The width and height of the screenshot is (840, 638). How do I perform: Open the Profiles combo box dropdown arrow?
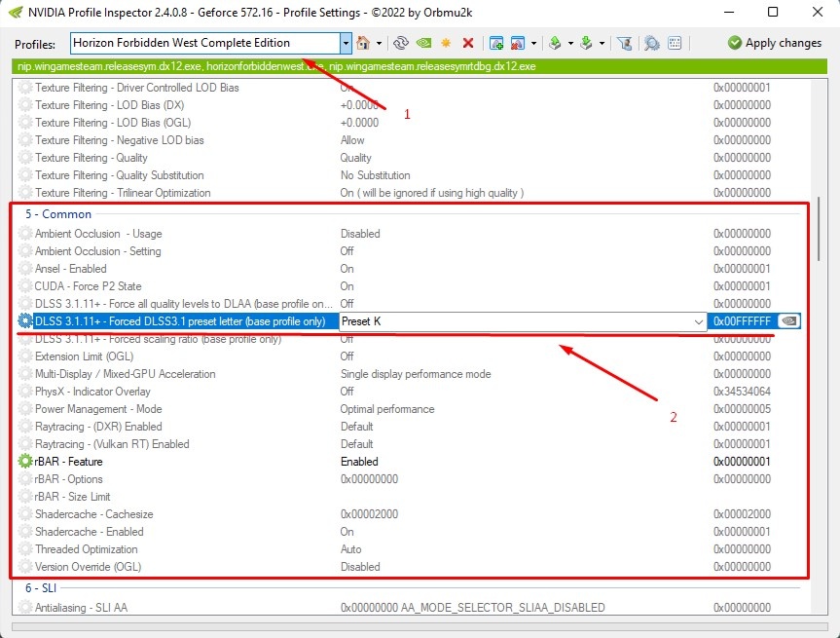(x=347, y=43)
